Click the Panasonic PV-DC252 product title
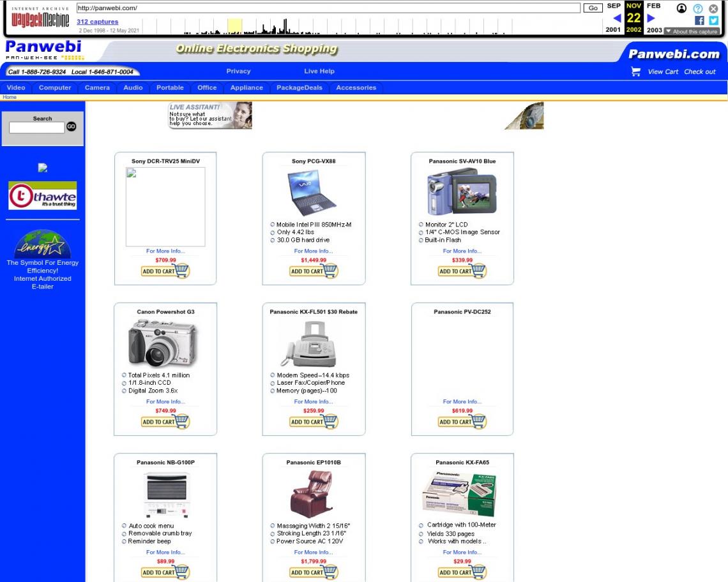 [462, 312]
